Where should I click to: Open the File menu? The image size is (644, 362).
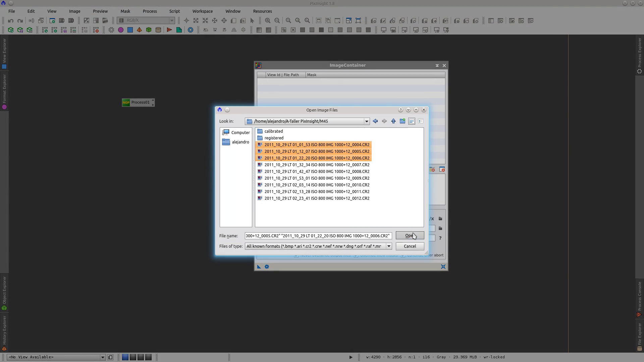click(11, 11)
